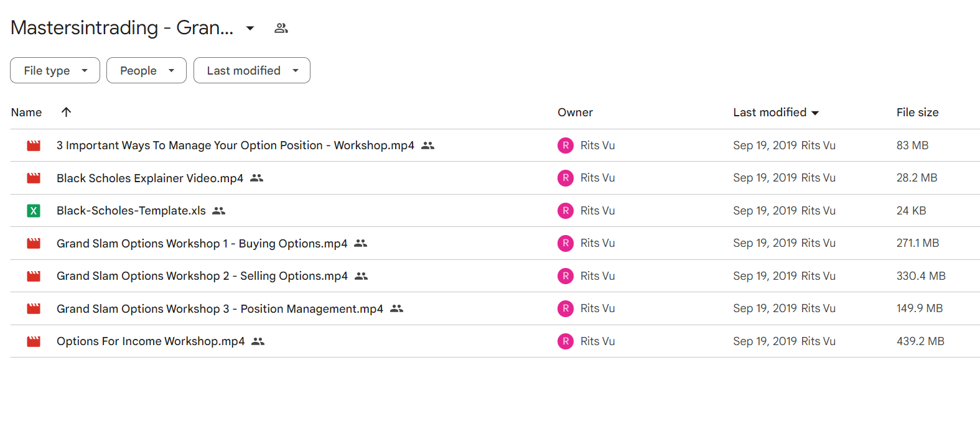Click shared icon beside Position Management.mp4
The width and height of the screenshot is (980, 439).
point(397,308)
